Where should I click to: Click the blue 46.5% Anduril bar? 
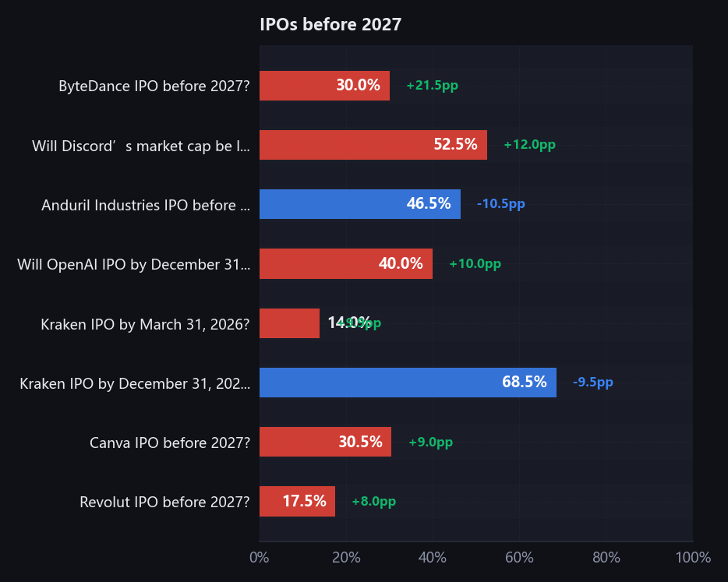click(x=359, y=204)
